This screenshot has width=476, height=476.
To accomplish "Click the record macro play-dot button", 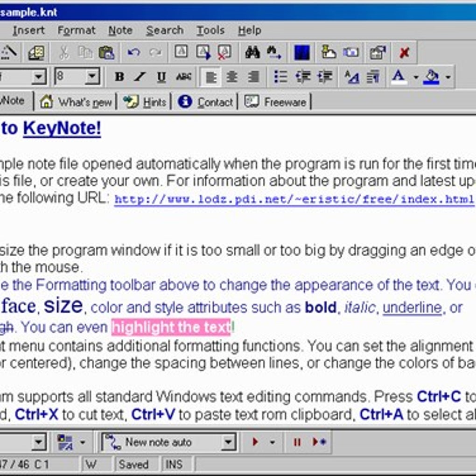I will point(319,442).
